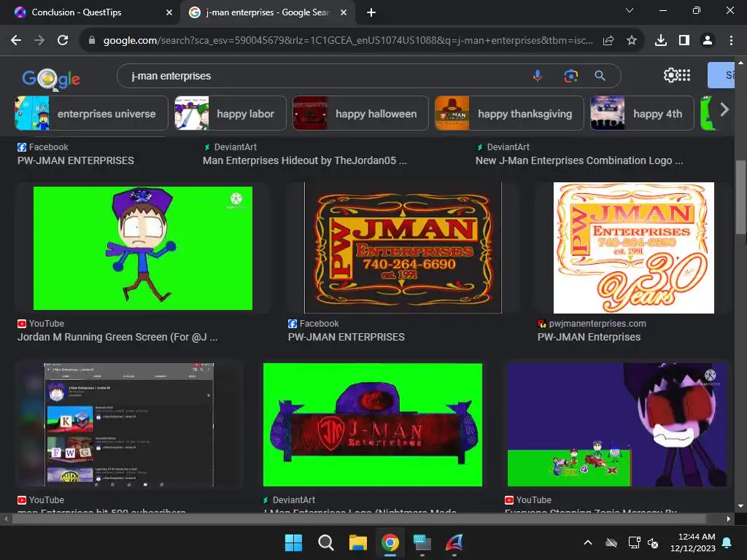Image resolution: width=747 pixels, height=560 pixels.
Task: Show hidden system tray icons
Action: pos(588,542)
